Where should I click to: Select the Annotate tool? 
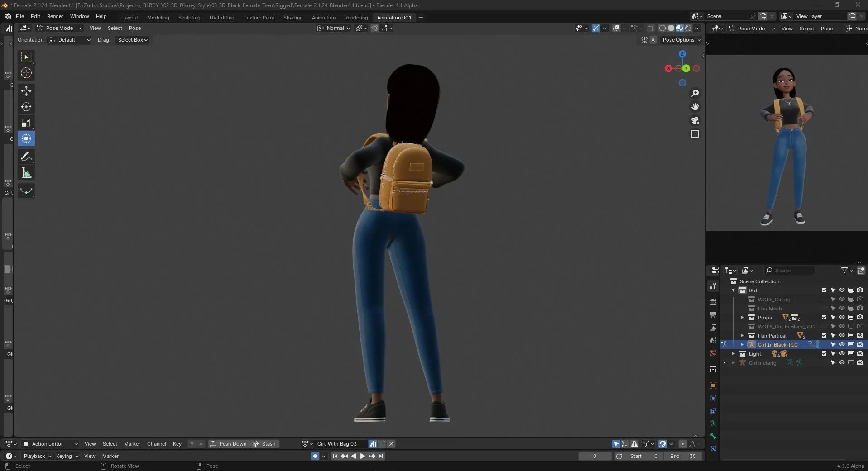(26, 156)
